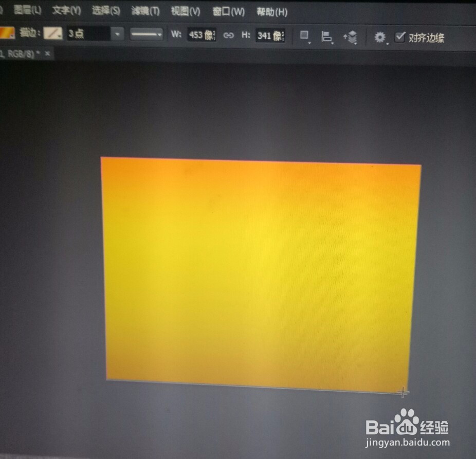Open the 选择(S) menu
This screenshot has width=476, height=459.
106,11
